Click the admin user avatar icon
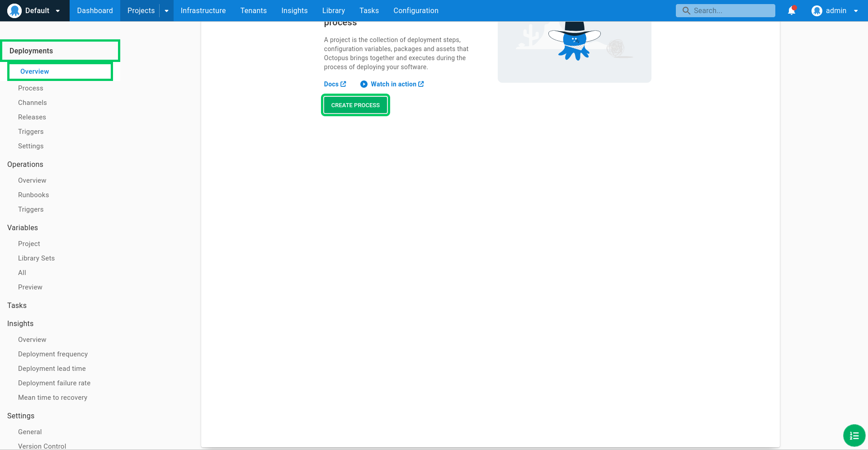The width and height of the screenshot is (868, 450). point(816,10)
